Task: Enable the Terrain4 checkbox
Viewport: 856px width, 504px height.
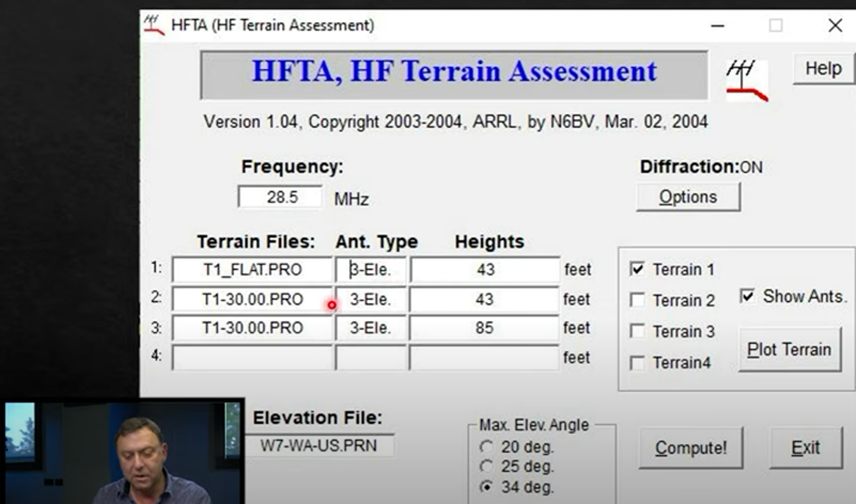Action: point(637,362)
